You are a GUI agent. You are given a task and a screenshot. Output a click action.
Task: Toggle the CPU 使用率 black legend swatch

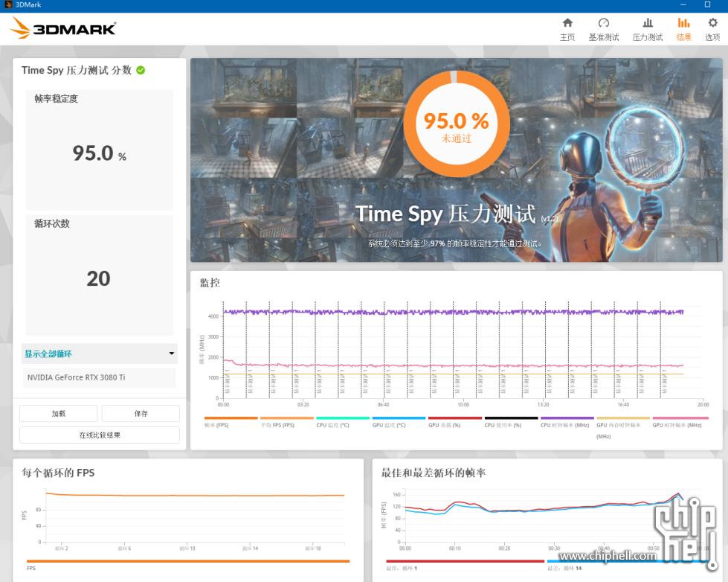point(511,418)
